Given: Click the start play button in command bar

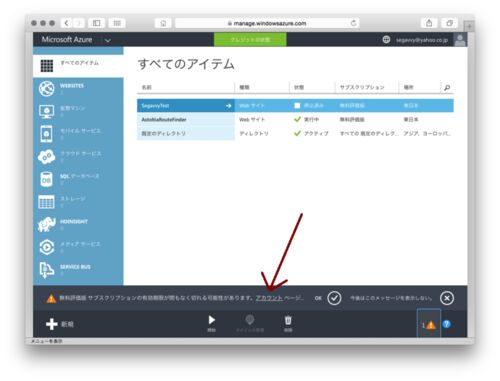Looking at the screenshot, I should pyautogui.click(x=211, y=320).
